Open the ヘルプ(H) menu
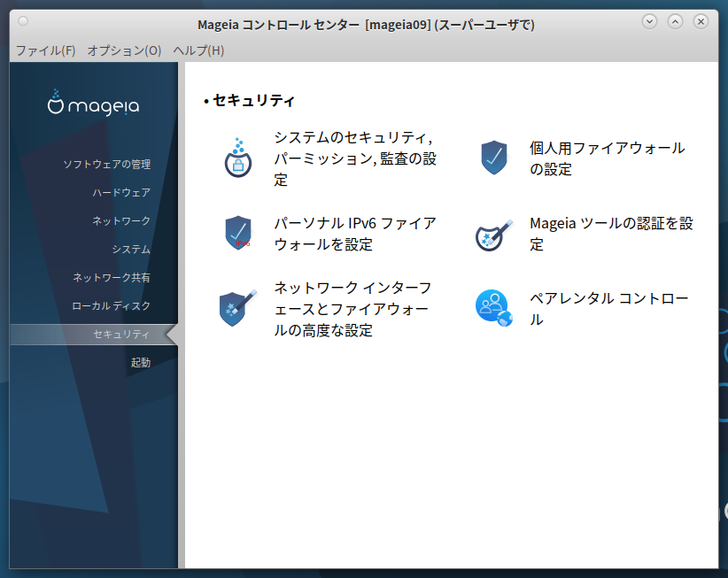 [x=198, y=50]
